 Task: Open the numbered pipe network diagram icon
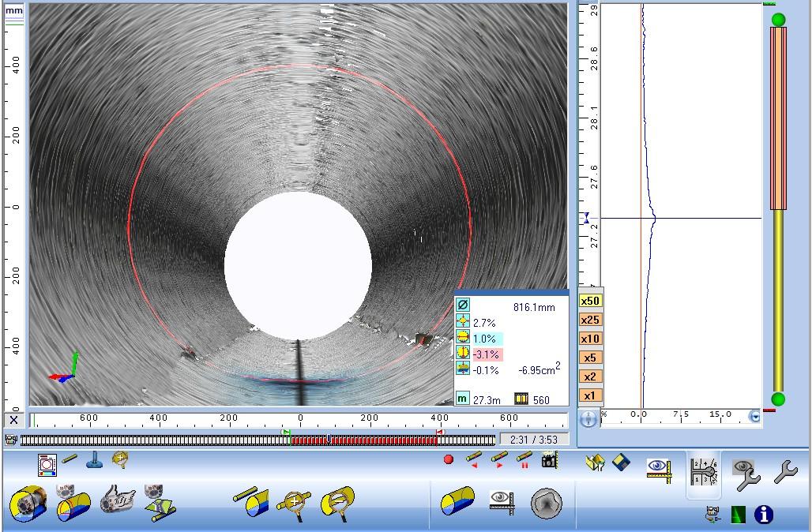[x=705, y=472]
